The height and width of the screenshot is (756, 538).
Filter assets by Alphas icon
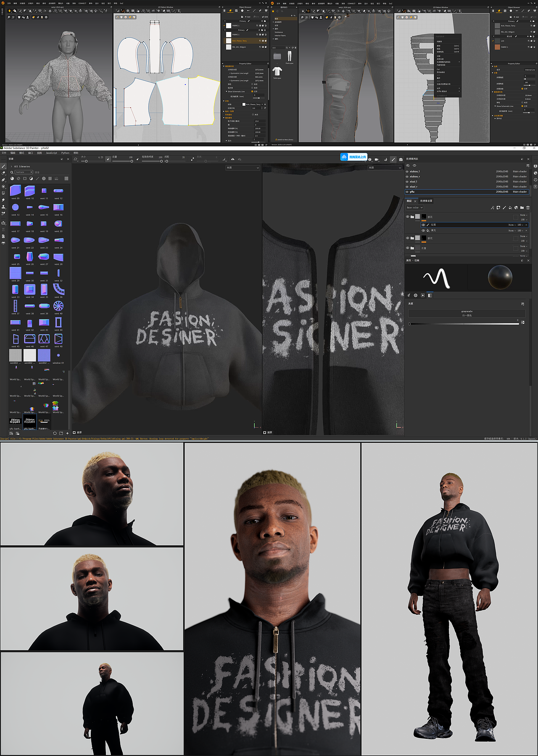click(44, 179)
